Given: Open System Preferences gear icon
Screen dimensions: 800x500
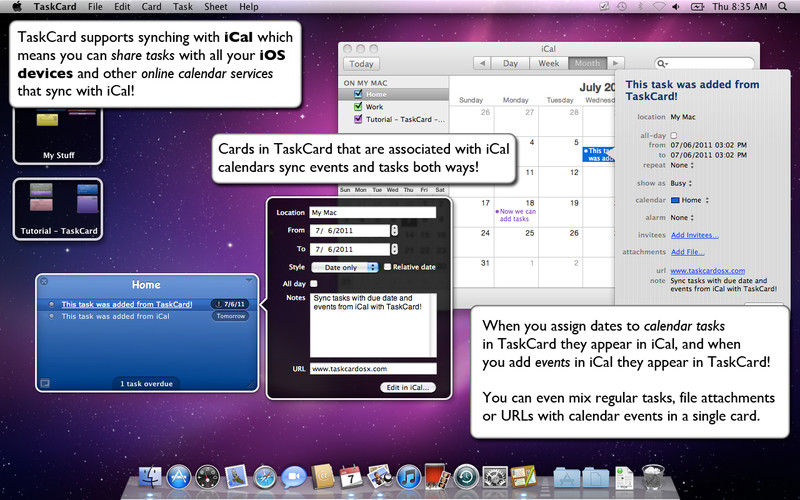Looking at the screenshot, I should point(494,477).
